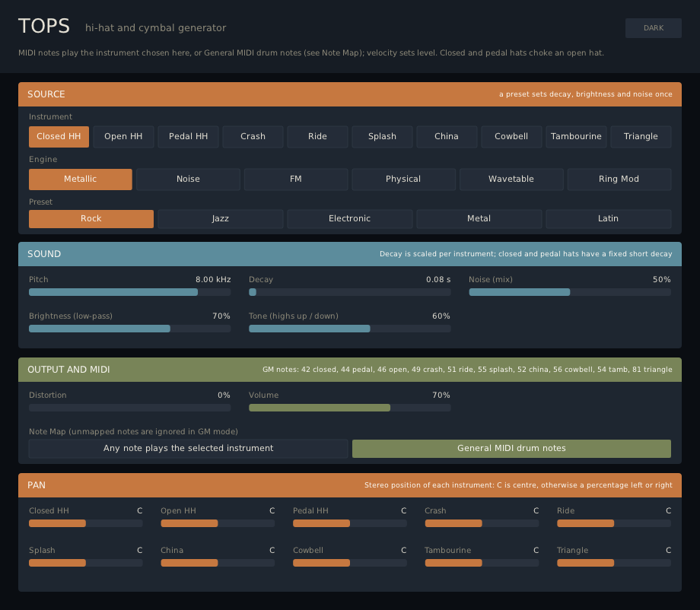The width and height of the screenshot is (700, 610).
Task: Select the Physical engine
Action: 403,180
